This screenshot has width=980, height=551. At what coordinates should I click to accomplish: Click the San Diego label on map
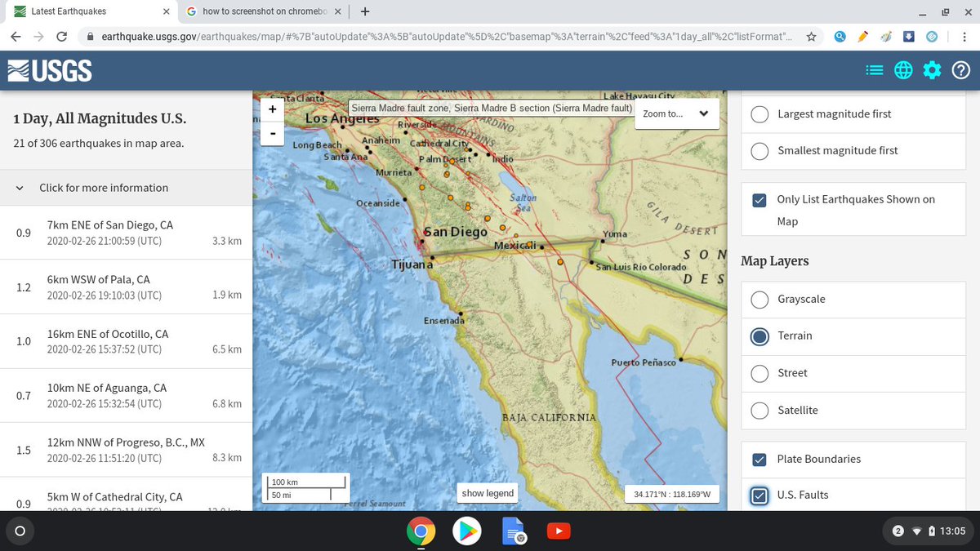[x=457, y=232]
